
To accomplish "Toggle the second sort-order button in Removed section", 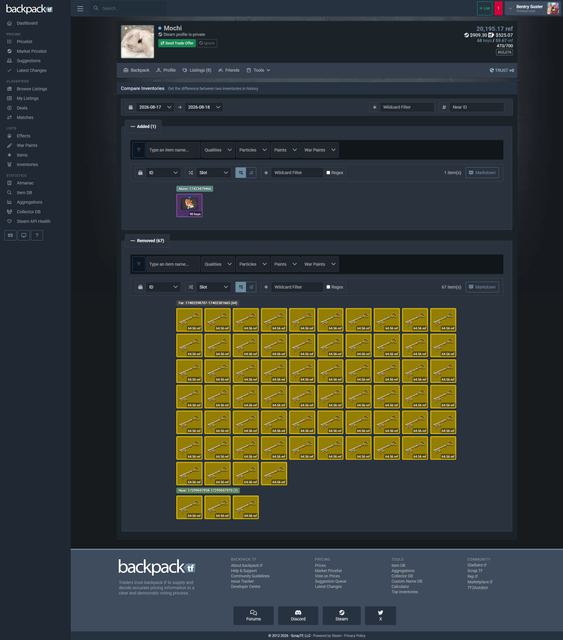I will point(251,287).
